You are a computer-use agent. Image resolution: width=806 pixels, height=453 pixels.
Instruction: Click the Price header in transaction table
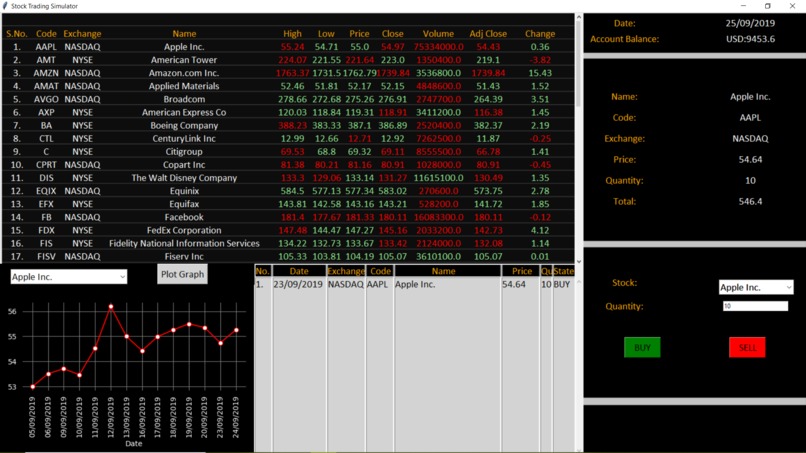pyautogui.click(x=522, y=271)
